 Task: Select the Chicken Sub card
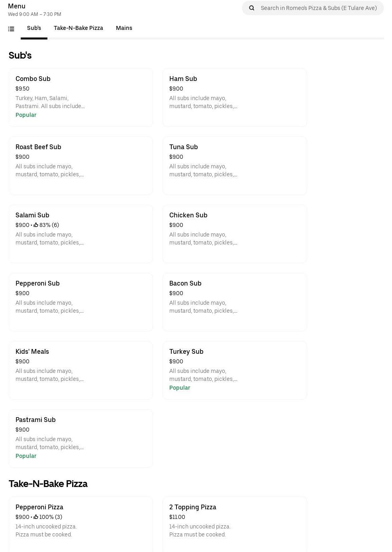235,234
